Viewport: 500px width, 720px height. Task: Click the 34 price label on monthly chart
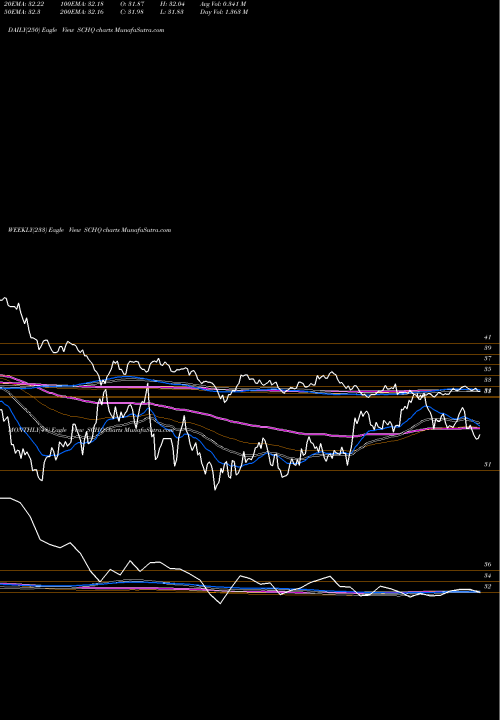click(488, 575)
